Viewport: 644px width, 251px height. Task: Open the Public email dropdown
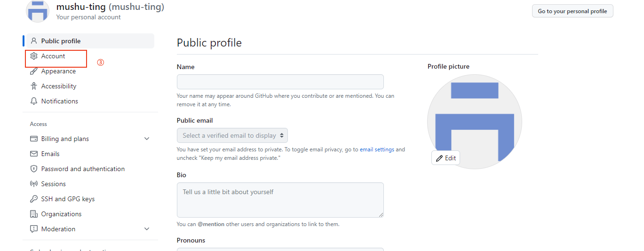tap(232, 135)
